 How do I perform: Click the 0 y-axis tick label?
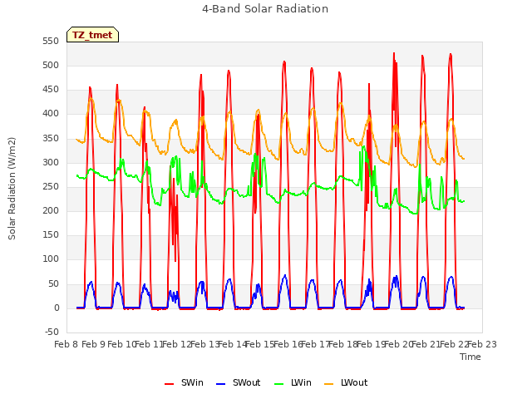tap(57, 308)
